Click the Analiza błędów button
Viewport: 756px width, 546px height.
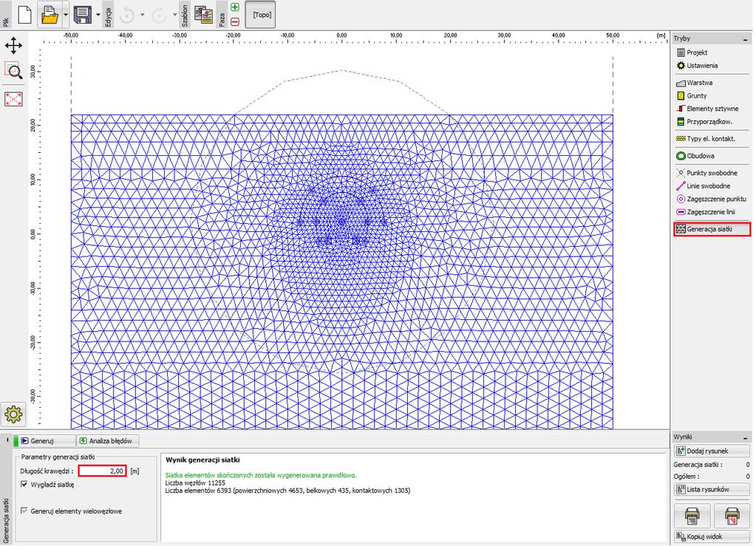point(108,441)
